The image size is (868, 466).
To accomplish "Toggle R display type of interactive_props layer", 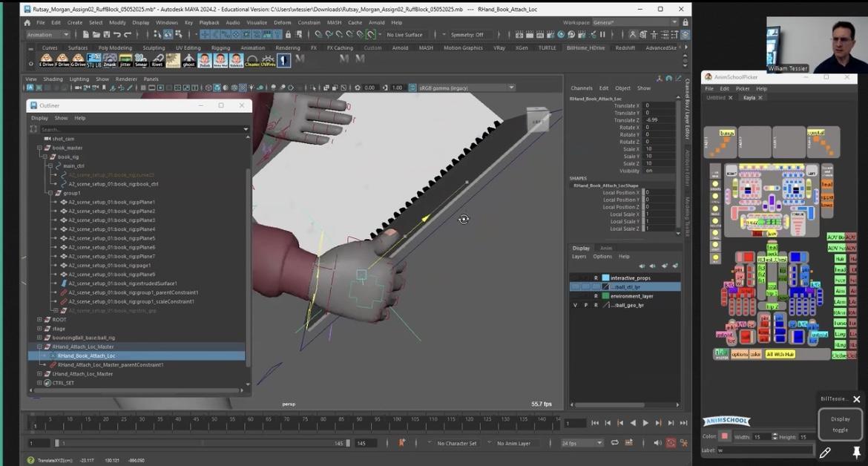I will pyautogui.click(x=596, y=278).
